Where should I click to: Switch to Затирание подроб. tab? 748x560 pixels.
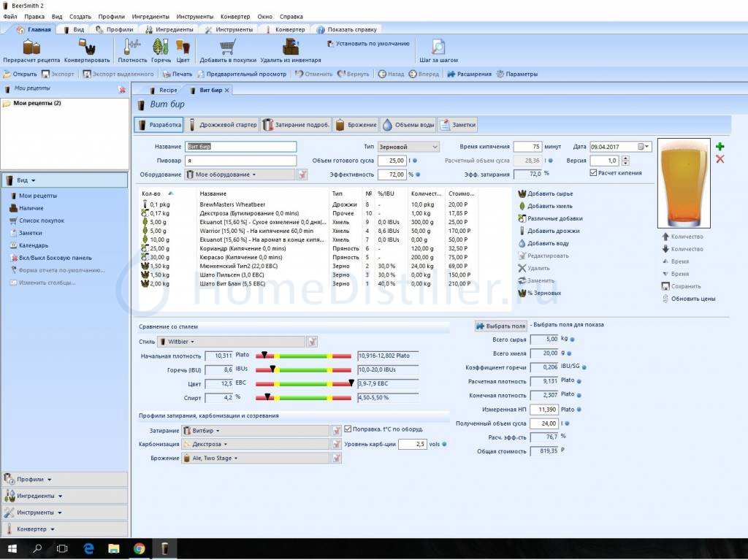[297, 125]
